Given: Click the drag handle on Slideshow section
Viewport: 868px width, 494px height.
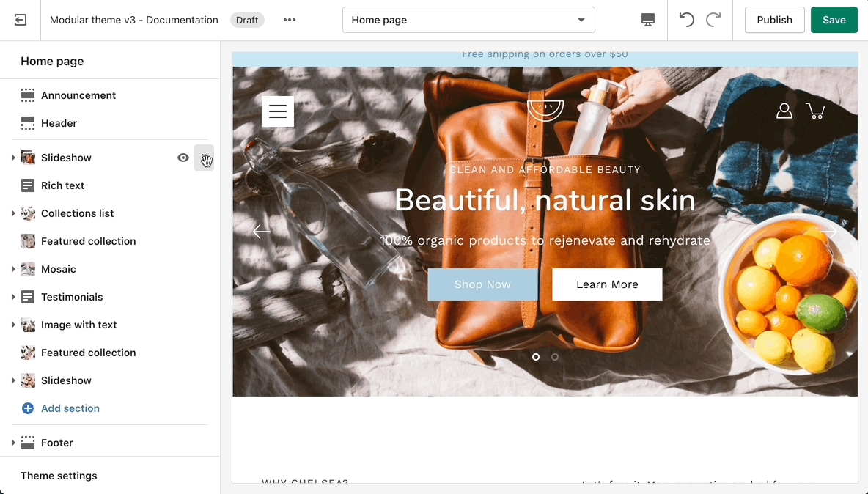Looking at the screenshot, I should [x=204, y=158].
